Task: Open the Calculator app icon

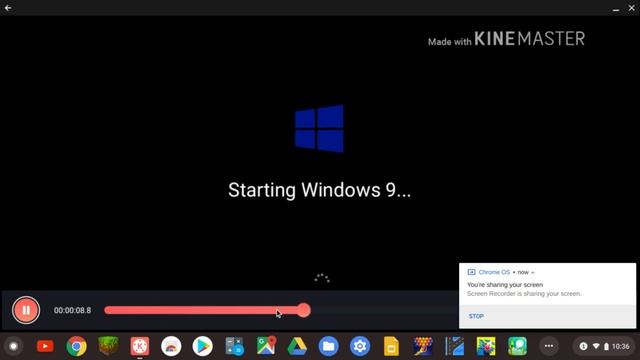Action: 234,346
